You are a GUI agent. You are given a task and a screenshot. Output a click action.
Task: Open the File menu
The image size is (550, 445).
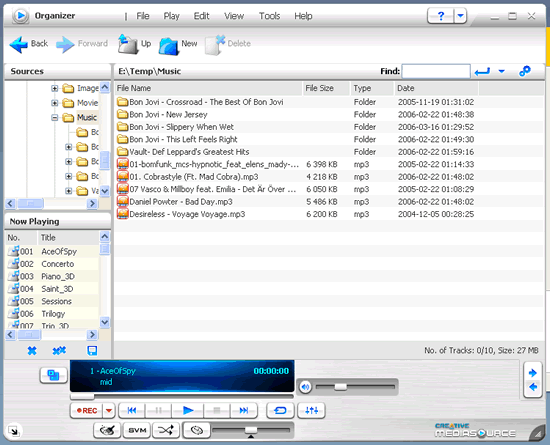click(x=143, y=16)
